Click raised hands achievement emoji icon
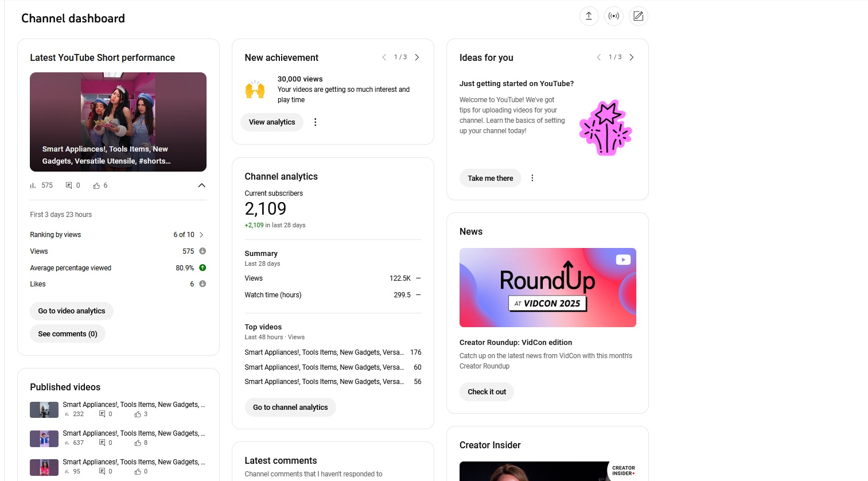Image resolution: width=868 pixels, height=481 pixels. 255,90
